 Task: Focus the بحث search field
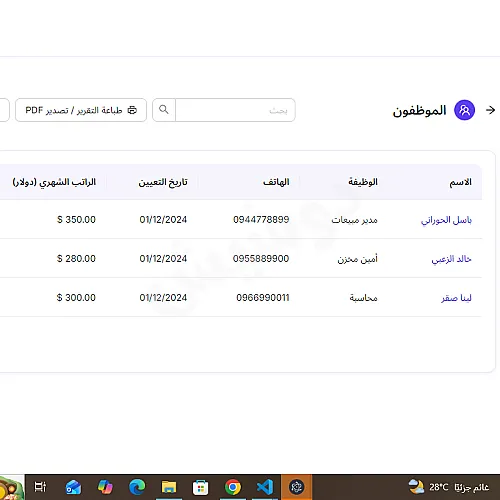235,110
